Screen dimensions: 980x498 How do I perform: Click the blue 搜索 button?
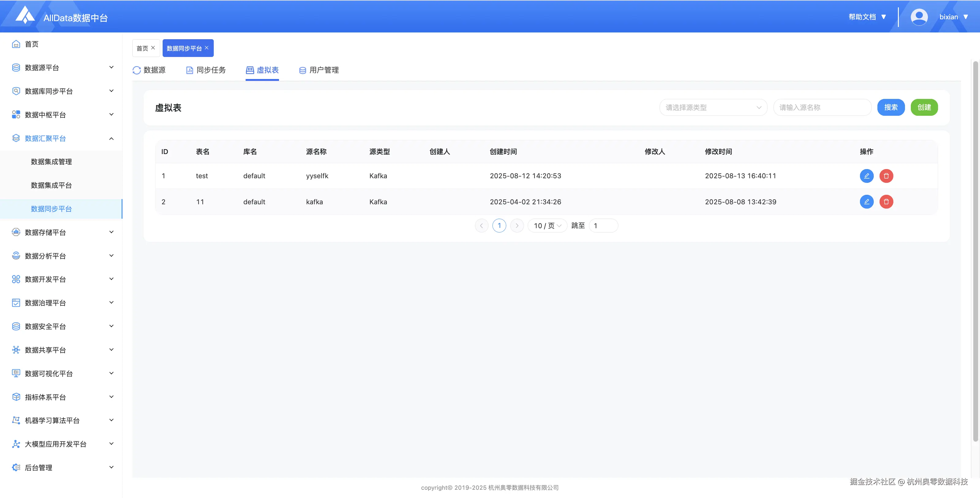[891, 108]
